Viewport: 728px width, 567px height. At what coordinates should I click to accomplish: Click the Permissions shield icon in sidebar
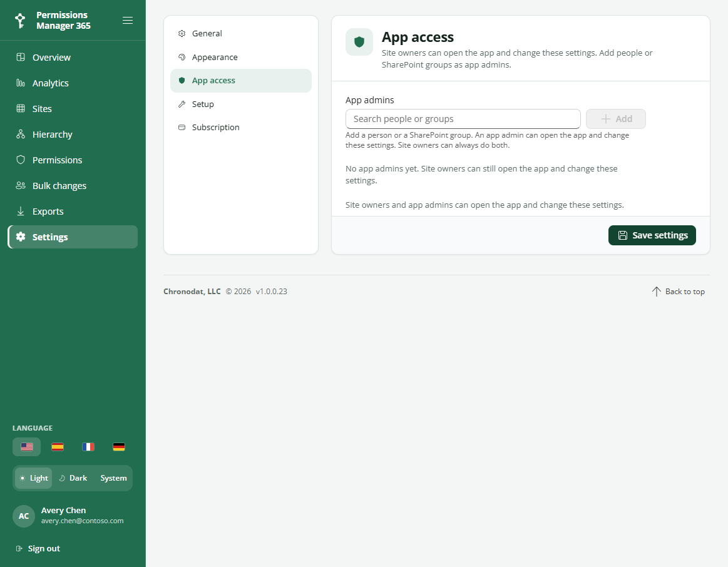point(21,160)
